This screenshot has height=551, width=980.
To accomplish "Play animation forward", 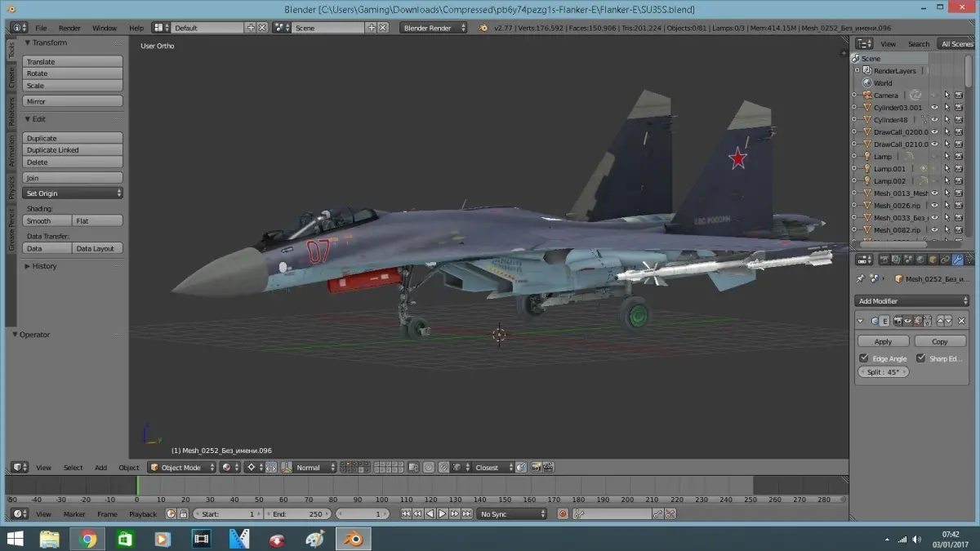I will pos(442,513).
